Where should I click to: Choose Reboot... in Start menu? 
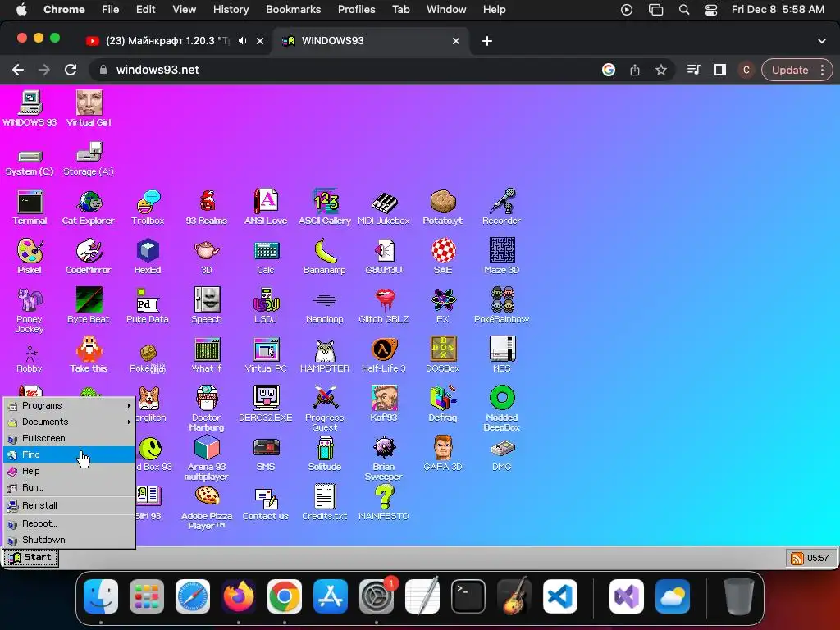tap(69, 523)
